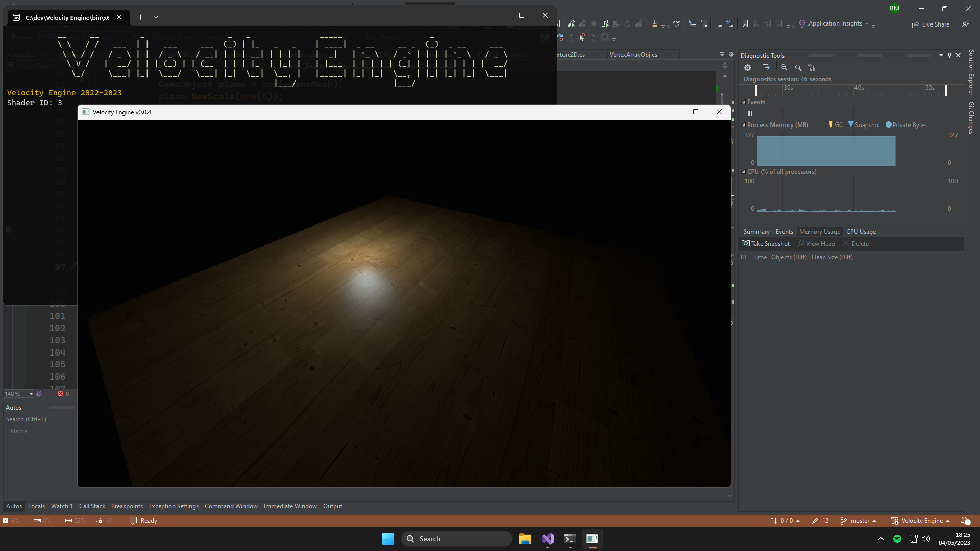Collapse the Events section
Viewport: 980px width, 551px height.
744,102
